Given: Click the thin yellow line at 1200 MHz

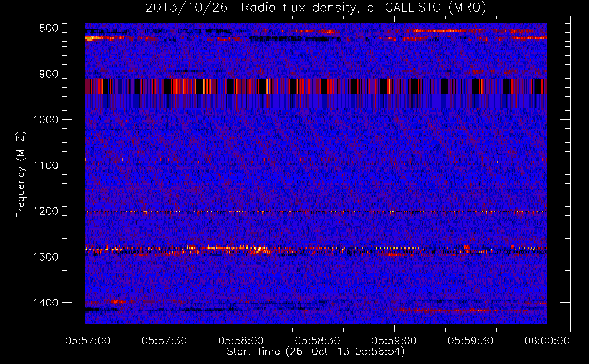Looking at the screenshot, I should click(316, 211).
